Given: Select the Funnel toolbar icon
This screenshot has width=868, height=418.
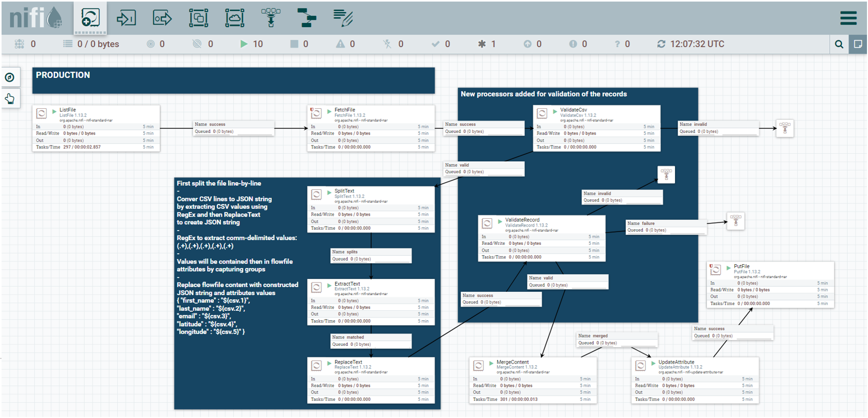Looking at the screenshot, I should pos(271,18).
